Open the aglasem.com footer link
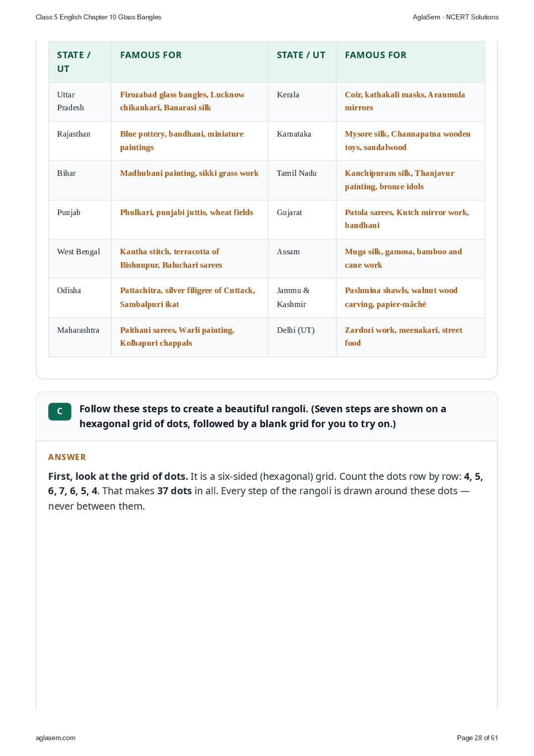The width and height of the screenshot is (534, 756). 56,738
